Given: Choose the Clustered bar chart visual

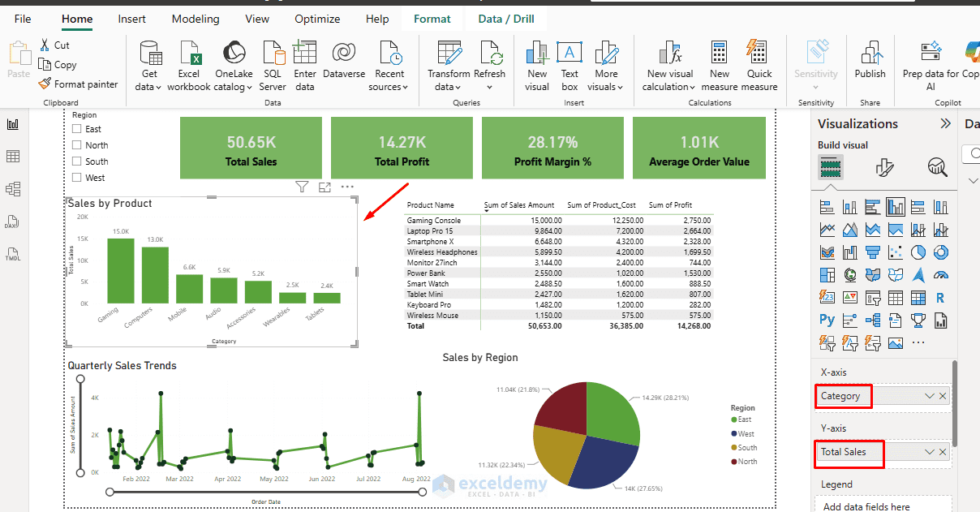Looking at the screenshot, I should click(x=873, y=207).
